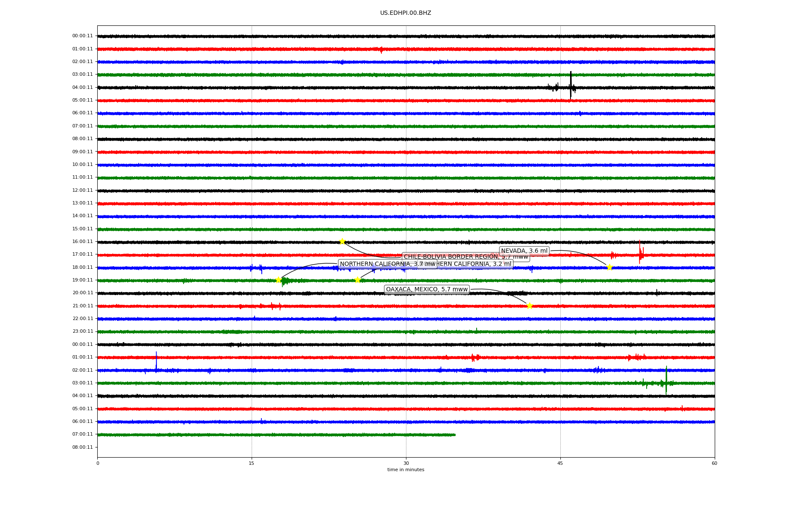
Task: Click the Nevada 3.6 ml event star
Action: coord(609,267)
